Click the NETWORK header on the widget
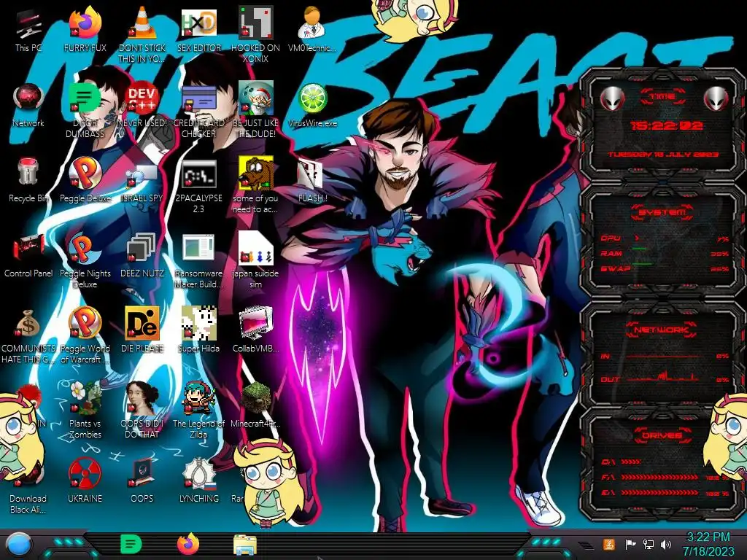 (x=662, y=330)
